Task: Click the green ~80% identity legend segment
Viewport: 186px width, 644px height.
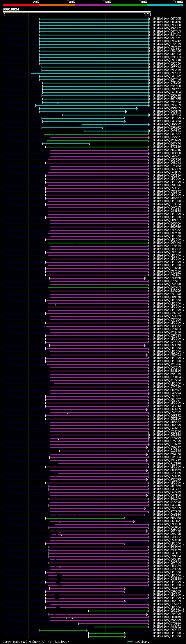Action: pos(129,5)
